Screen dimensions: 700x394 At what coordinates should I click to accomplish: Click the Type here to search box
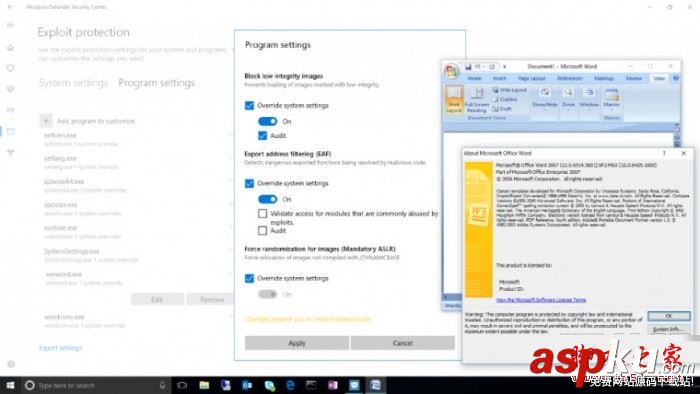pos(96,385)
